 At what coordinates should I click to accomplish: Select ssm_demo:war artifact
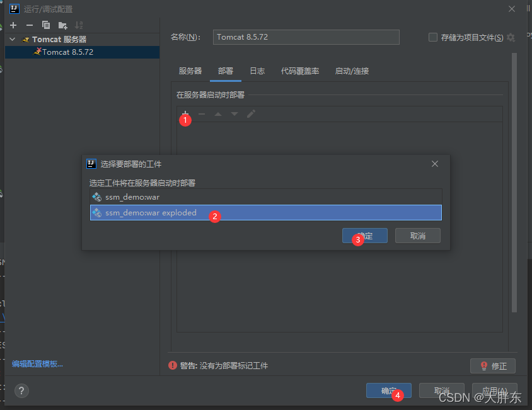(x=265, y=197)
